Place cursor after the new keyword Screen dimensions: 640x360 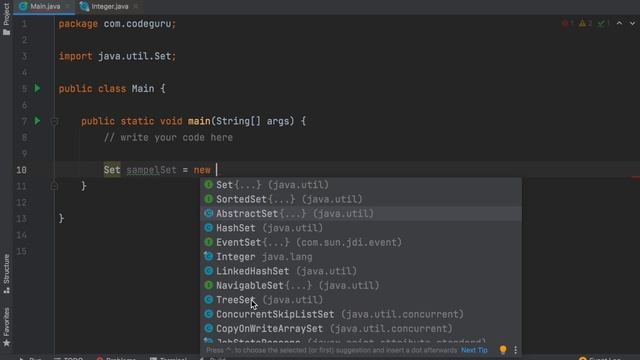(216, 170)
